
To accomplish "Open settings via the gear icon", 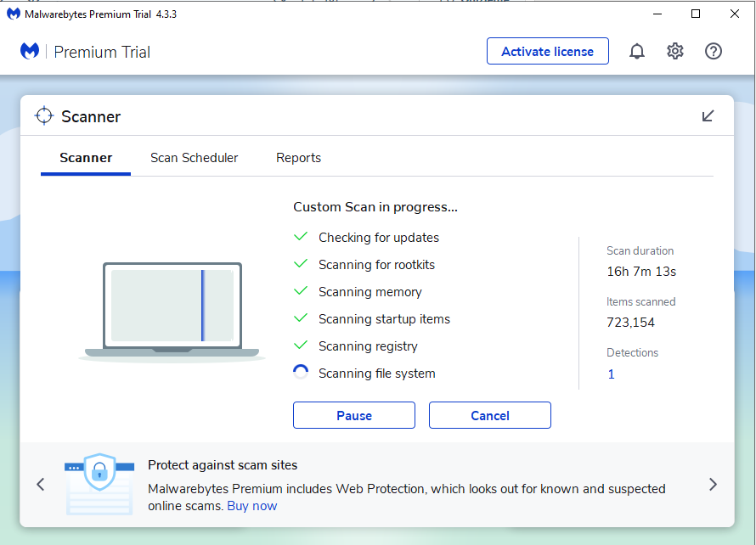I will (x=675, y=51).
